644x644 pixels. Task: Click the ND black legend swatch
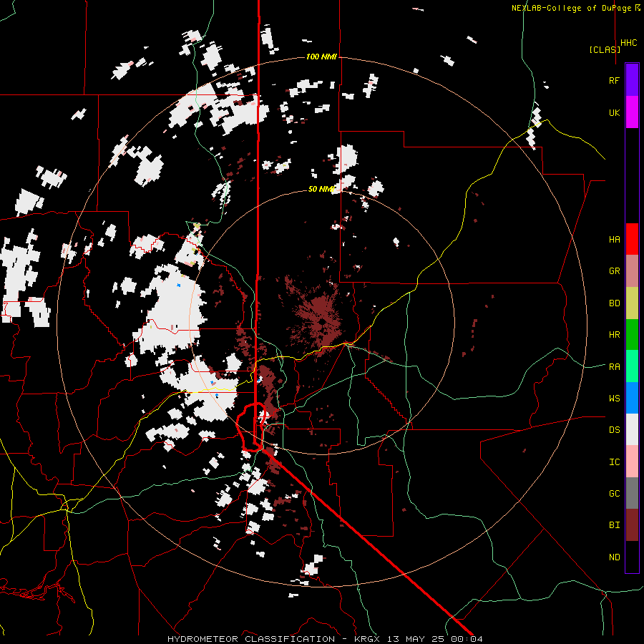click(x=632, y=557)
